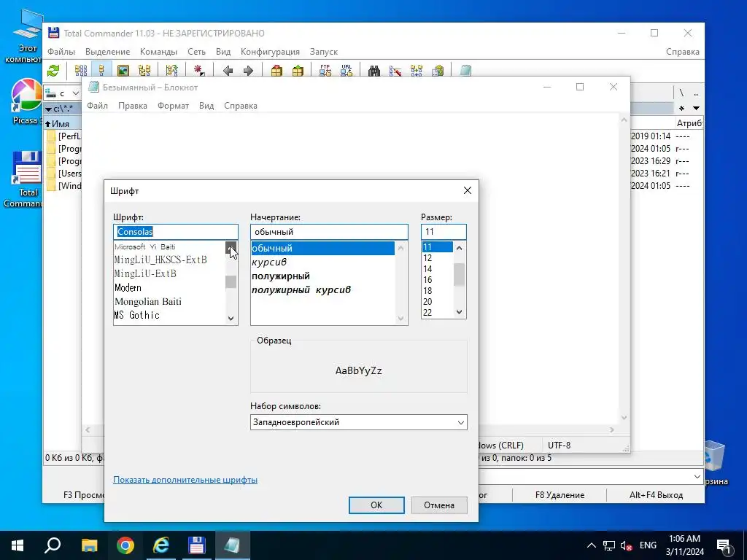Click the Начертание input field
The image size is (747, 560).
coord(329,232)
